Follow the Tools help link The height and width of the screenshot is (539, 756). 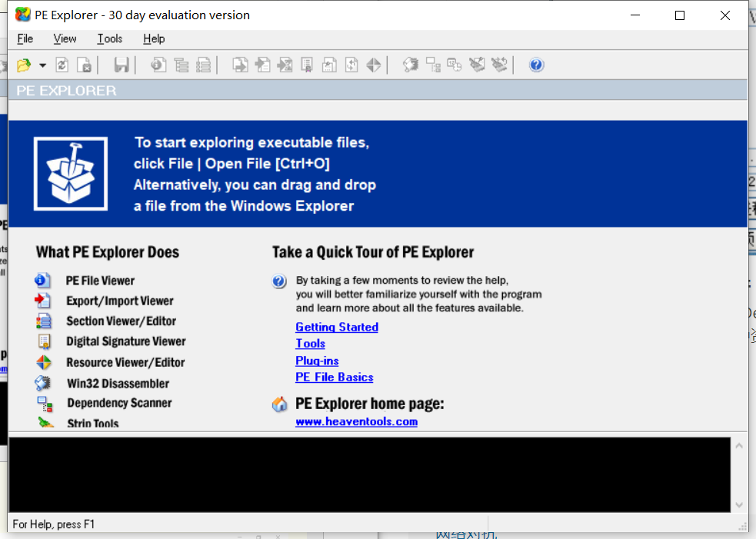(x=311, y=343)
